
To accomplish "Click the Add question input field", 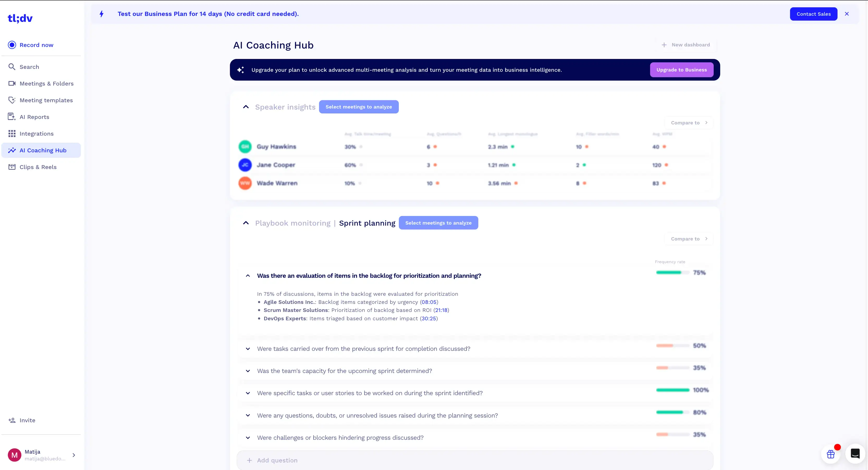I will click(371, 460).
